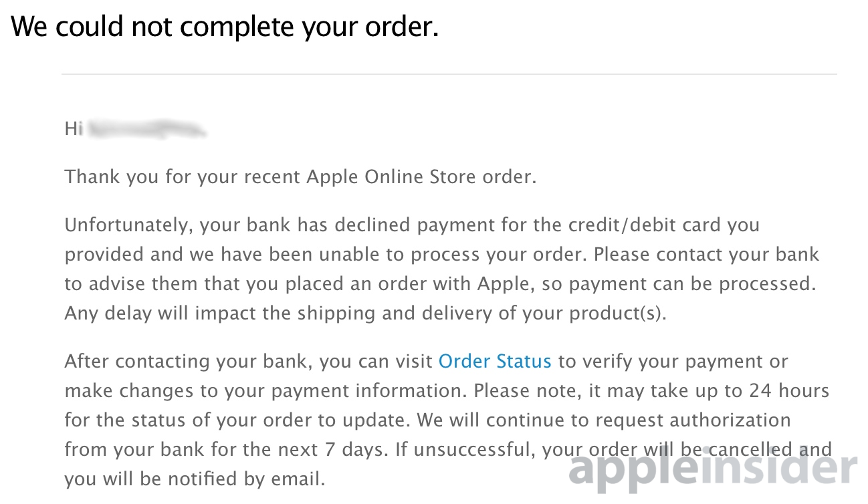Click the "We could not complete your order." heading

click(x=225, y=27)
